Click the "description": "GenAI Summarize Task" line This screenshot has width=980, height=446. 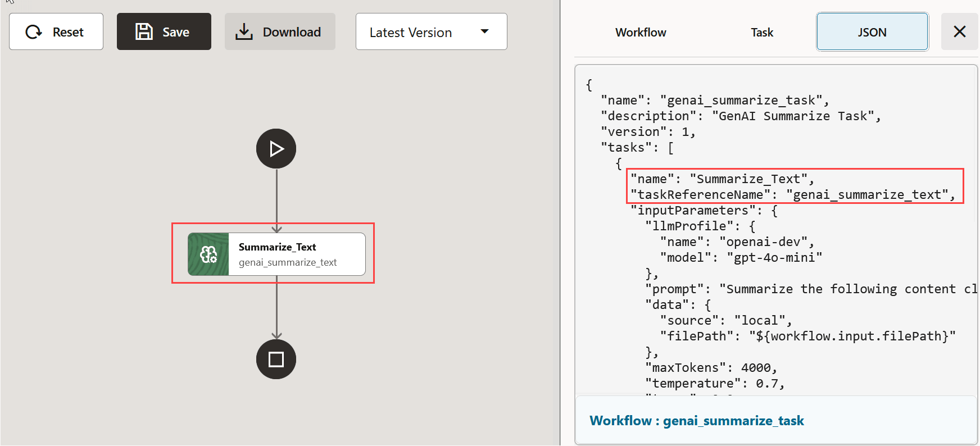coord(741,116)
